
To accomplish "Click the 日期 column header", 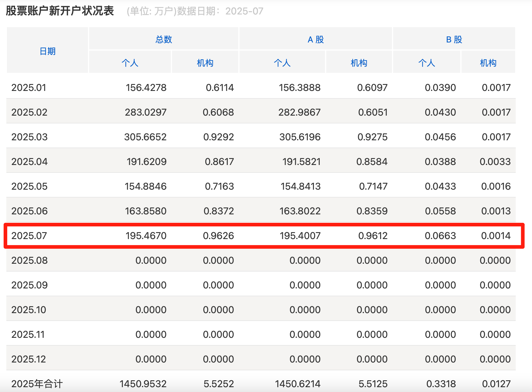I will pyautogui.click(x=47, y=51).
